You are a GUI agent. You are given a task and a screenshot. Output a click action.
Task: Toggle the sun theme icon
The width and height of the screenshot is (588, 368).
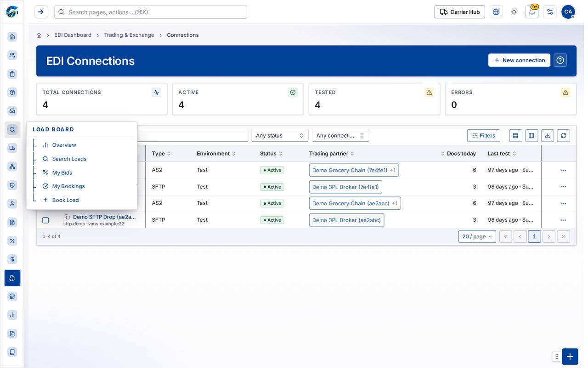pyautogui.click(x=514, y=12)
